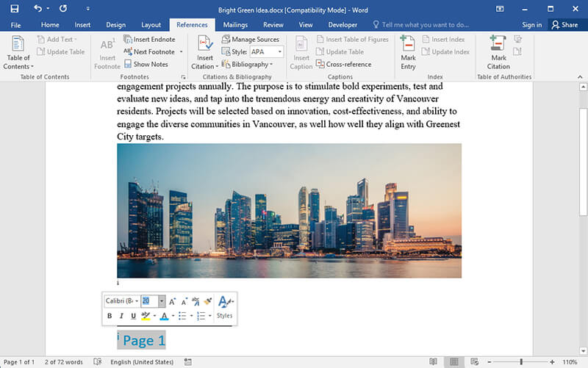Open the Customize Quick Access Toolbar dropdown
The width and height of the screenshot is (588, 368).
click(x=87, y=8)
